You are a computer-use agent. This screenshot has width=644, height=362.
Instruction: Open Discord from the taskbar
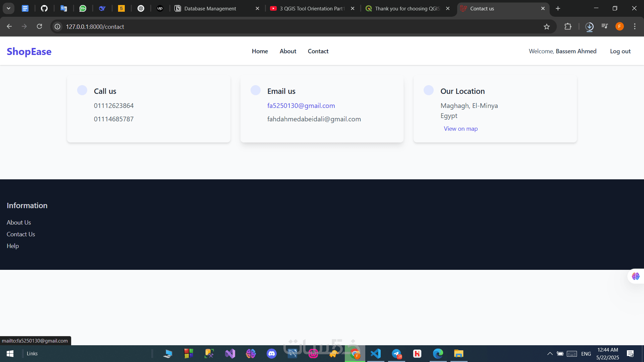tap(271, 354)
